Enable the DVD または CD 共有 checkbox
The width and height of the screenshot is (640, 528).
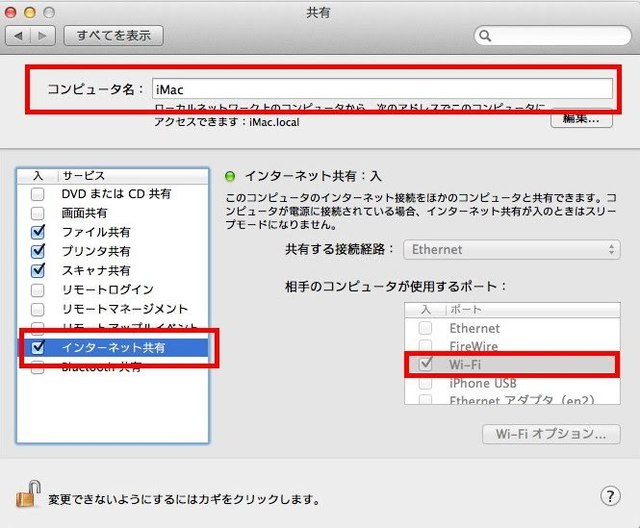[38, 194]
